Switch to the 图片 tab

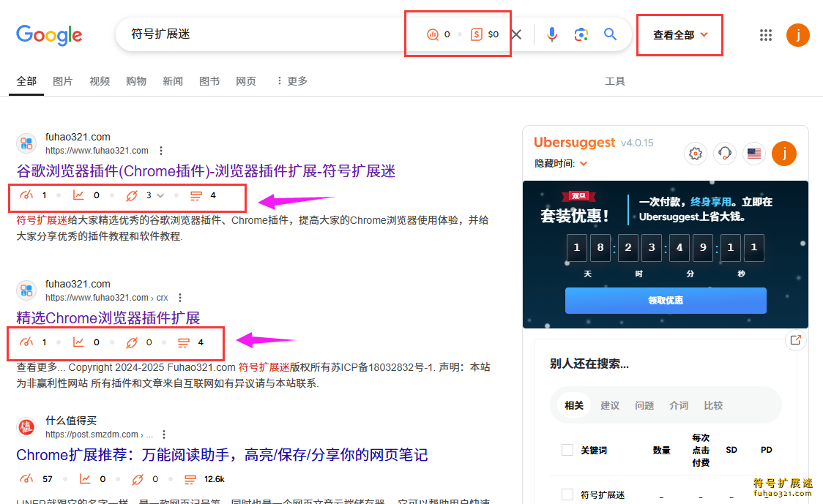(63, 81)
